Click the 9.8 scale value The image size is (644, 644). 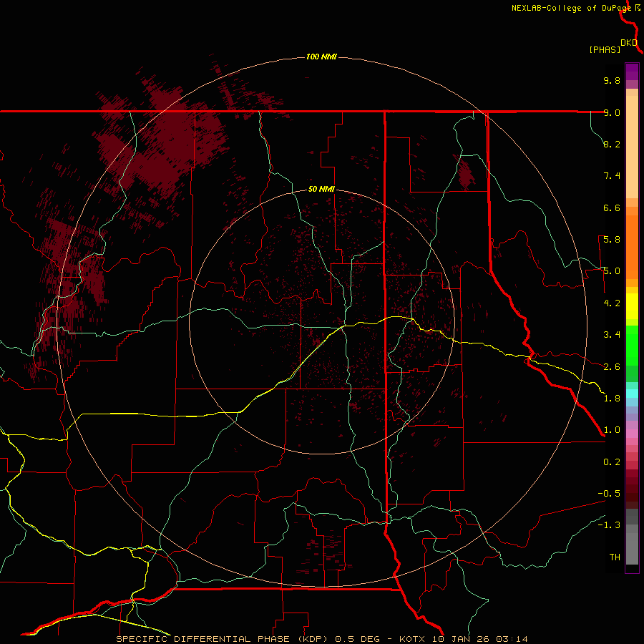click(612, 80)
